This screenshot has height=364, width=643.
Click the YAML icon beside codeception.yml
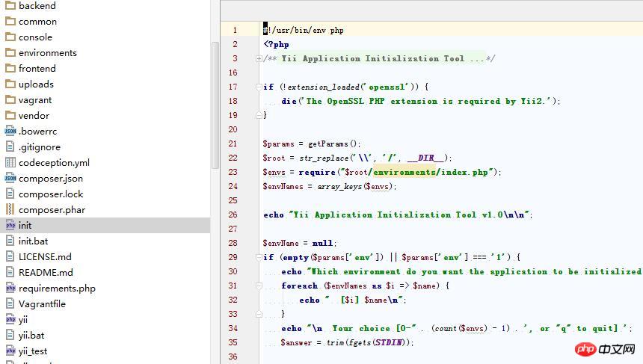(x=10, y=162)
